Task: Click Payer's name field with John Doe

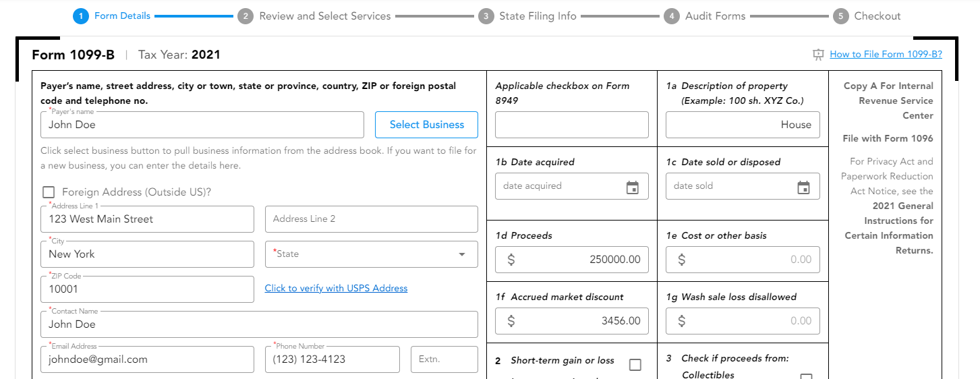Action: tap(202, 125)
